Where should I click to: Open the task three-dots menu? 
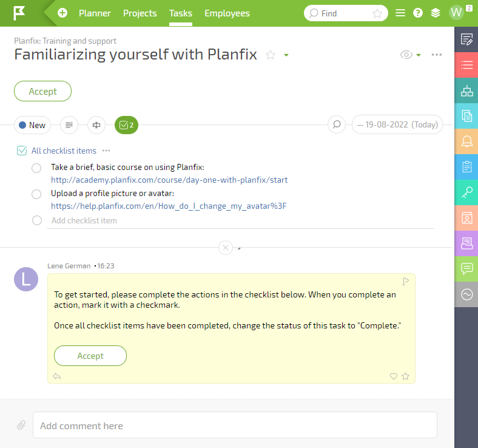[437, 55]
